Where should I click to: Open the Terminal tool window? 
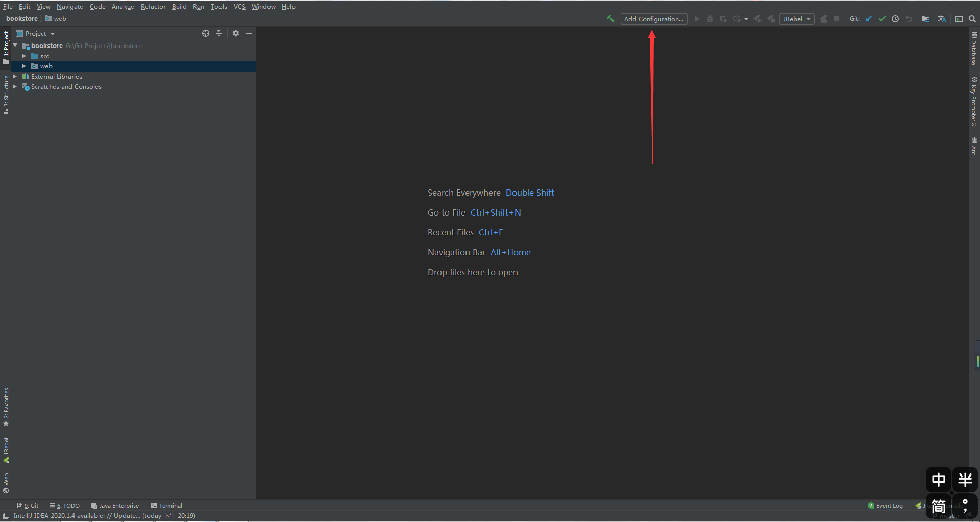pyautogui.click(x=166, y=506)
